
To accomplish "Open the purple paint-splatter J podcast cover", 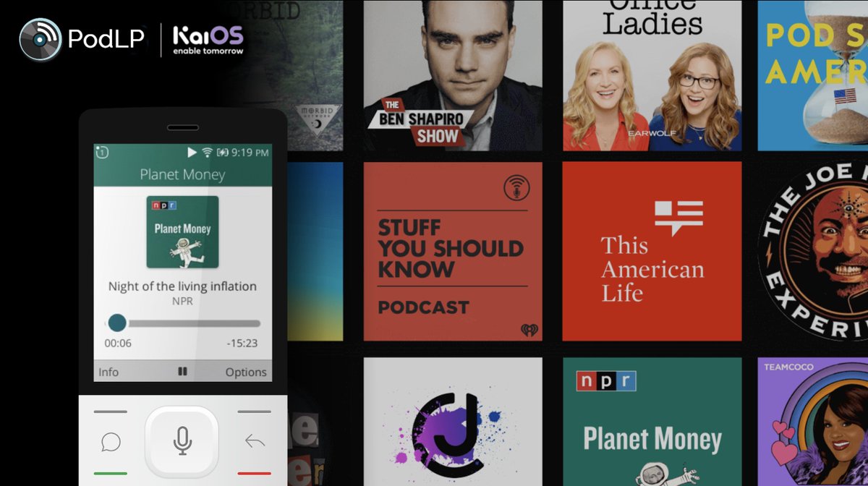I will [453, 422].
